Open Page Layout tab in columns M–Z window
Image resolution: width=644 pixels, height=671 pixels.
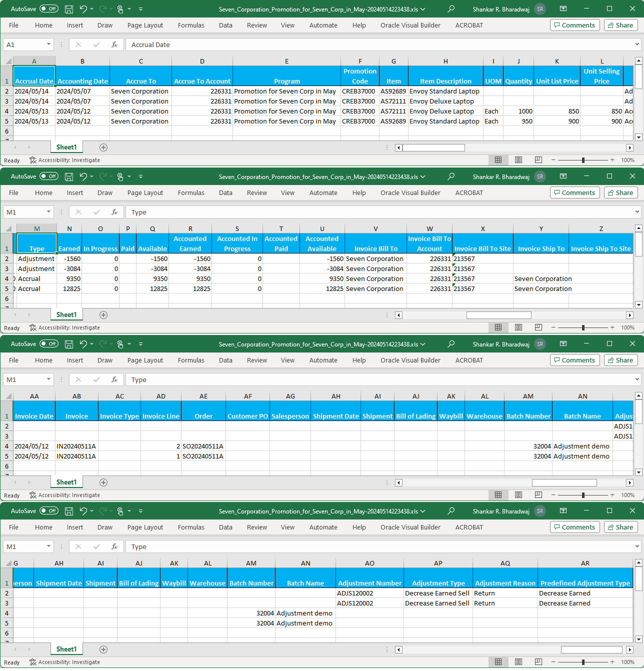[x=145, y=192]
